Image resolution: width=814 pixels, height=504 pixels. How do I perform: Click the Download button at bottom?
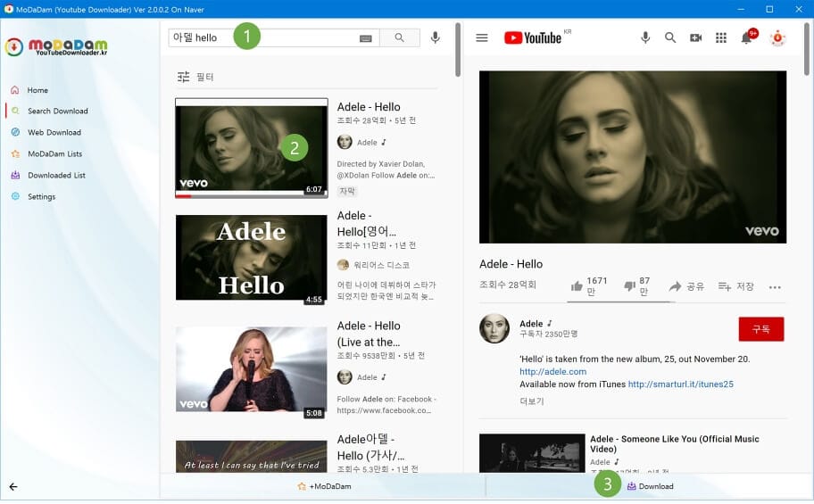tap(650, 486)
